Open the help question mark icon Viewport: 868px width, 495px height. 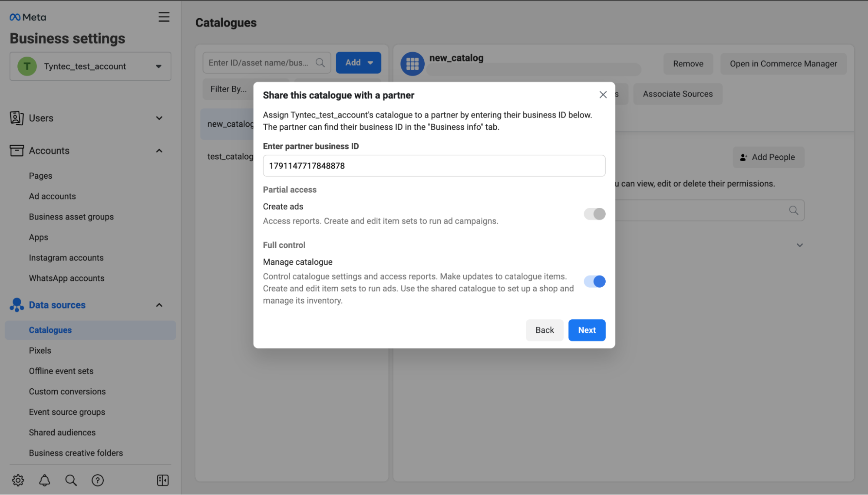tap(98, 480)
